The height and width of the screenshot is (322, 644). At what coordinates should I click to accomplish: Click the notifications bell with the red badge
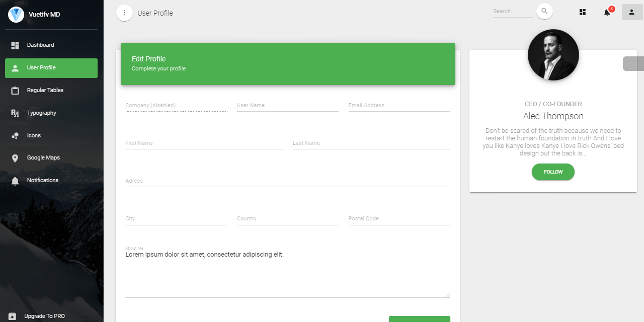(x=607, y=12)
